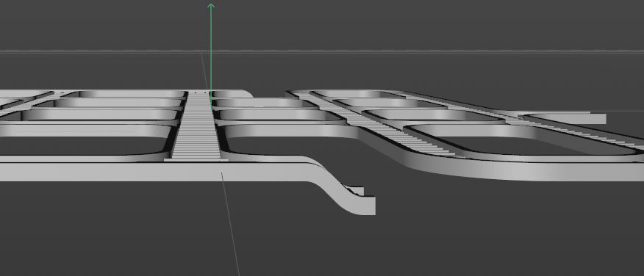Select small stepped piece behind curved tail
The width and height of the screenshot is (644, 276).
click(354, 191)
